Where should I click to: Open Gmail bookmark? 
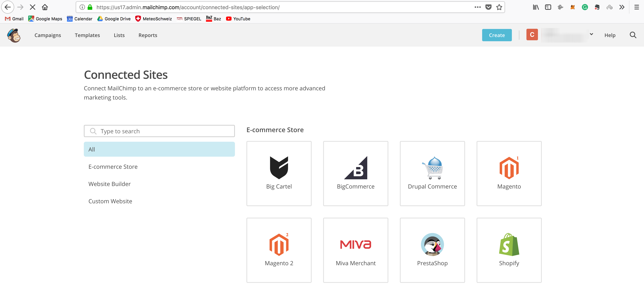click(14, 19)
